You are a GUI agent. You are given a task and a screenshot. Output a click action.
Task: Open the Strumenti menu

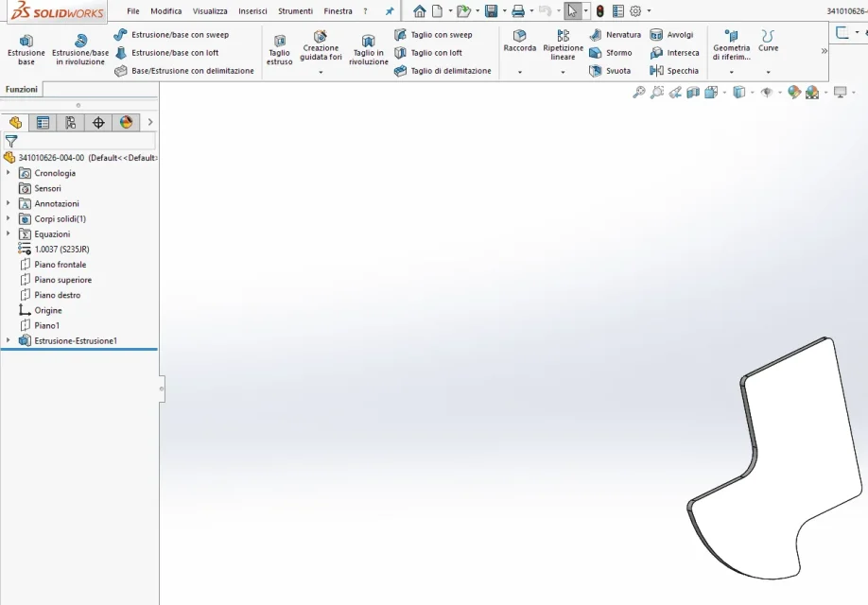click(x=295, y=11)
